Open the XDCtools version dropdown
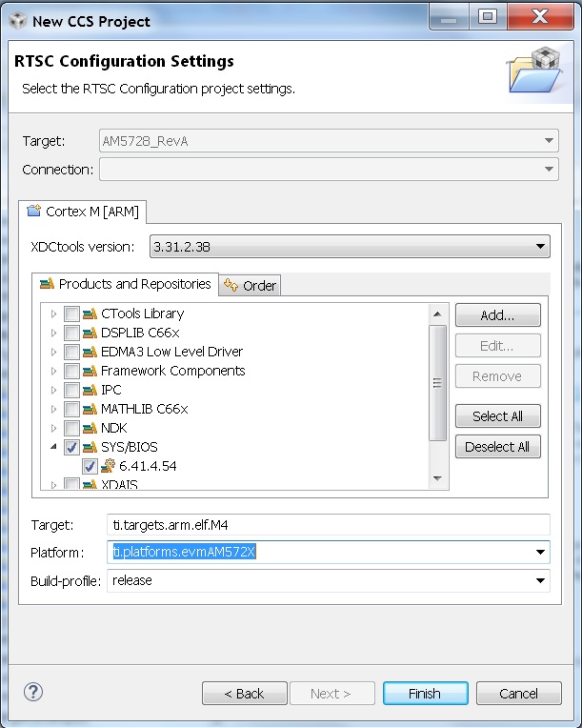 pyautogui.click(x=349, y=247)
